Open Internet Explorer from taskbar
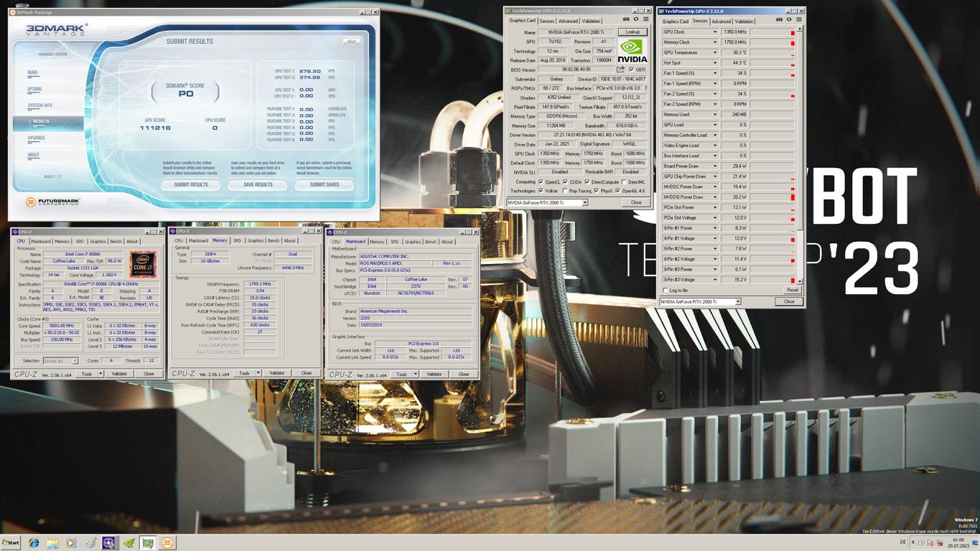The image size is (980, 551). pos(34,543)
